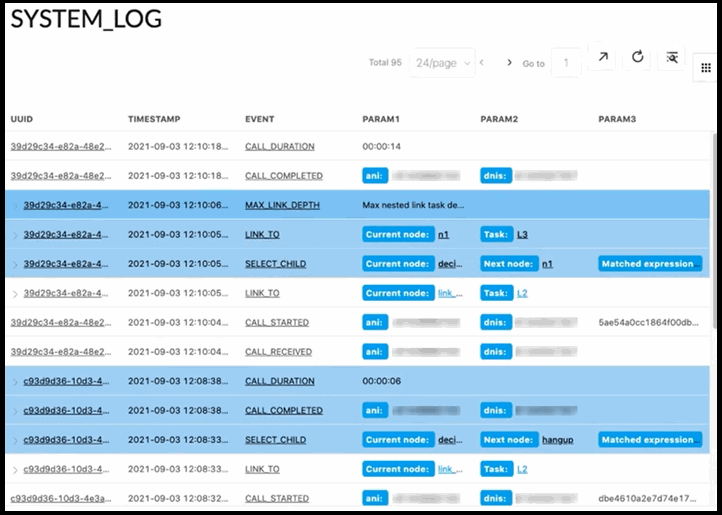Click Matched expression badge in hangup row

(x=650, y=440)
